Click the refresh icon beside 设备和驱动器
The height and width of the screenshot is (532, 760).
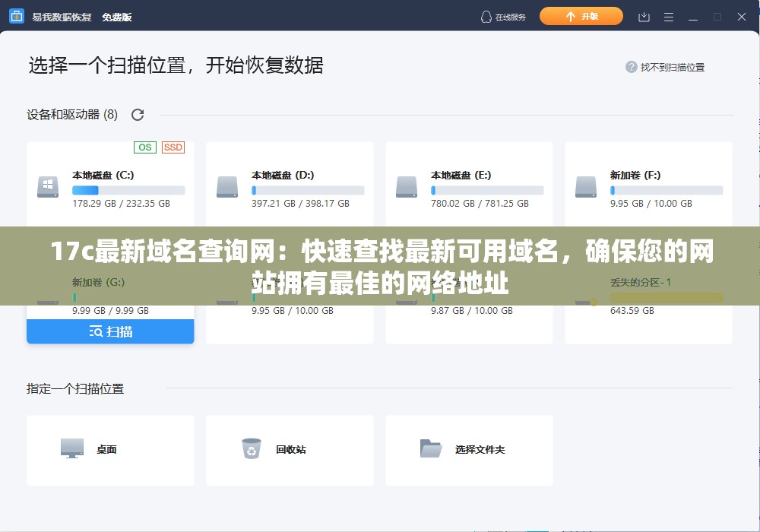tap(138, 115)
